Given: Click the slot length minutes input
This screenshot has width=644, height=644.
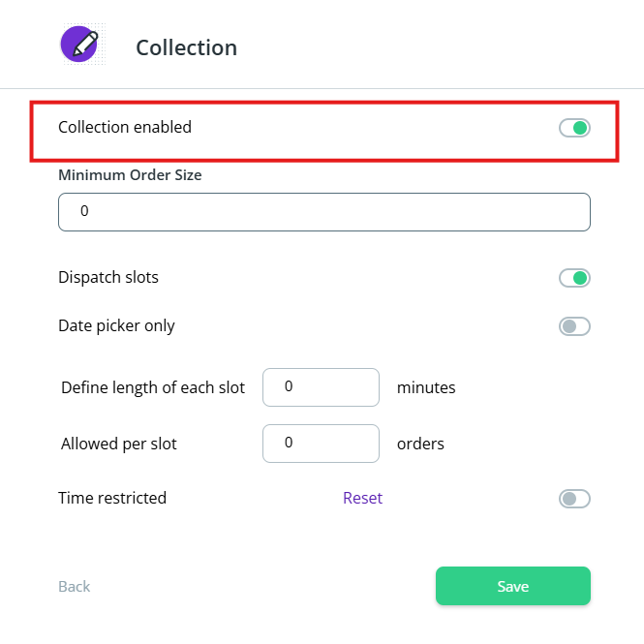Looking at the screenshot, I should (x=321, y=387).
